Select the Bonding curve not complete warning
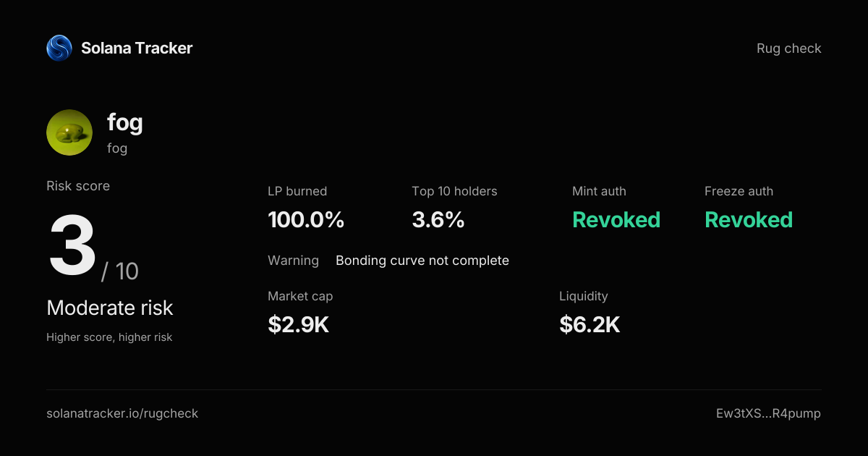Image resolution: width=868 pixels, height=456 pixels. pos(422,261)
